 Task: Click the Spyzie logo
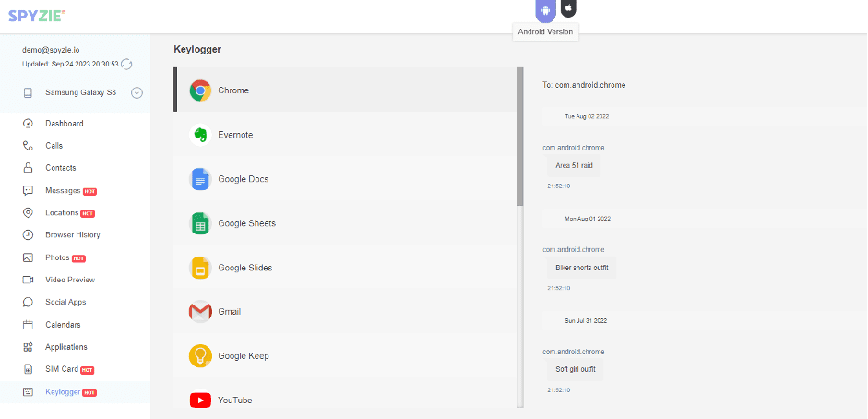point(37,16)
